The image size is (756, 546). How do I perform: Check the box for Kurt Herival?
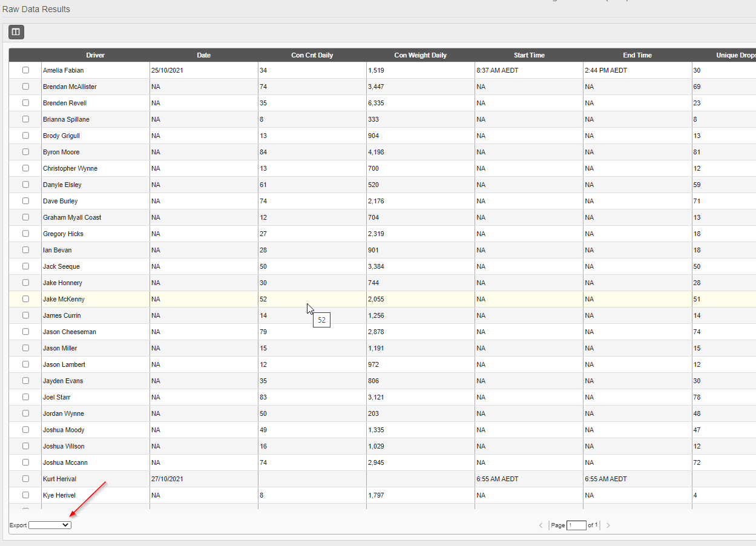[x=25, y=479]
